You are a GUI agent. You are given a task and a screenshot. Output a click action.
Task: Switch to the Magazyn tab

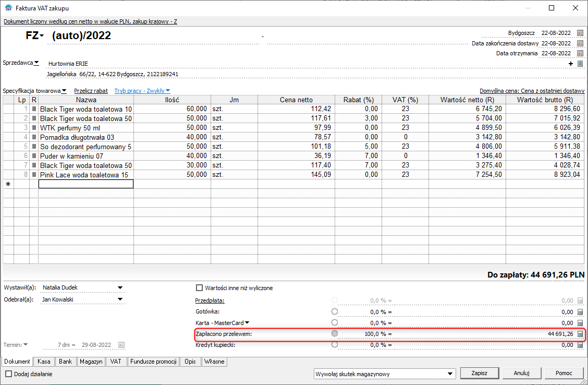[x=91, y=362]
